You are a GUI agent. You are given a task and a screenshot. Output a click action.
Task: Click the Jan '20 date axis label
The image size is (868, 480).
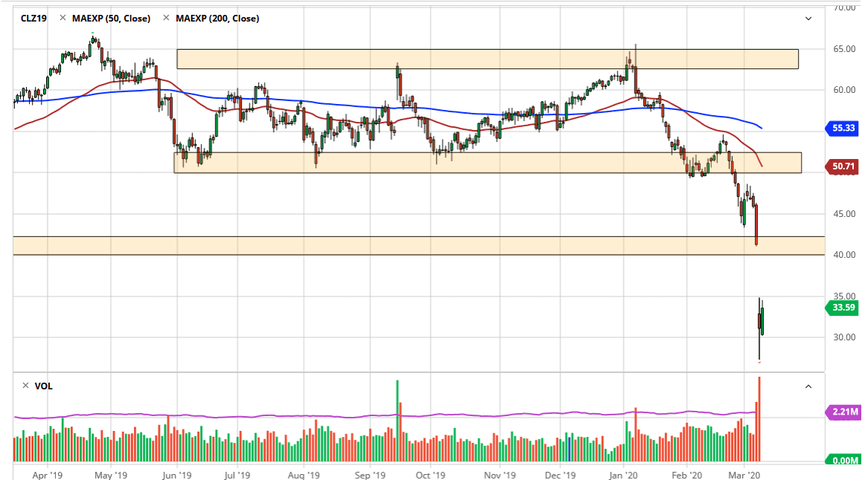(x=623, y=475)
